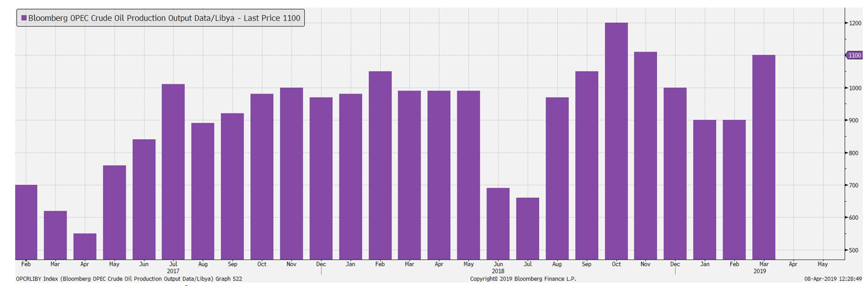The image size is (868, 286).
Task: Select the Bloomberg OPEC Libya legend label
Action: 164,18
